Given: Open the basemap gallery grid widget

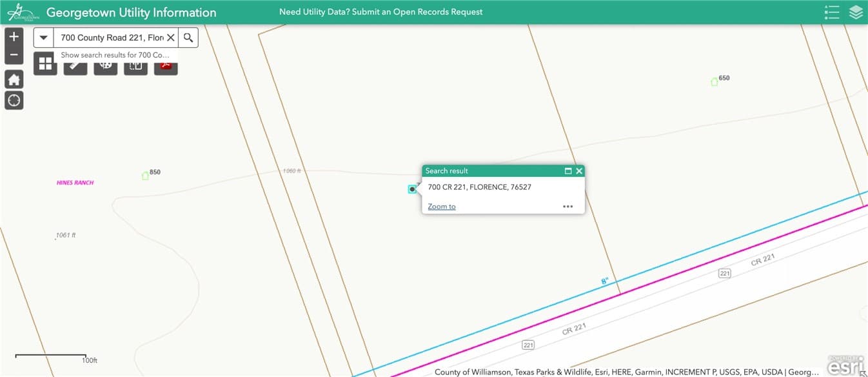Looking at the screenshot, I should pos(45,63).
